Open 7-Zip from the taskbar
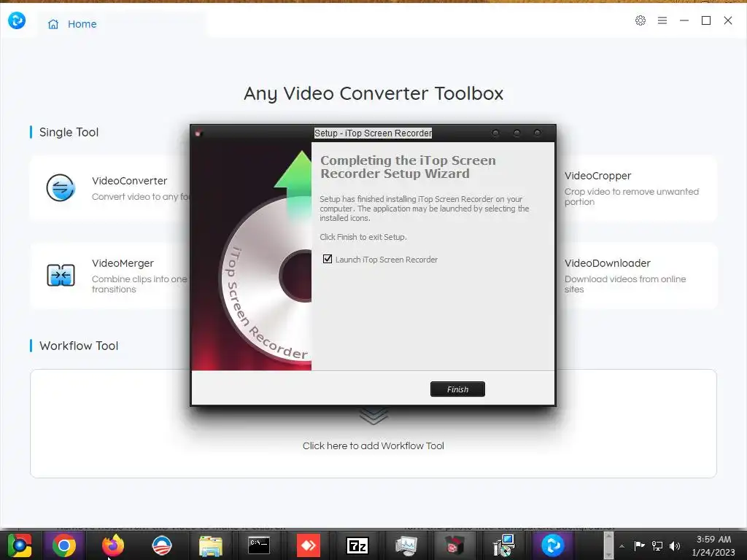747x560 pixels. pyautogui.click(x=357, y=545)
